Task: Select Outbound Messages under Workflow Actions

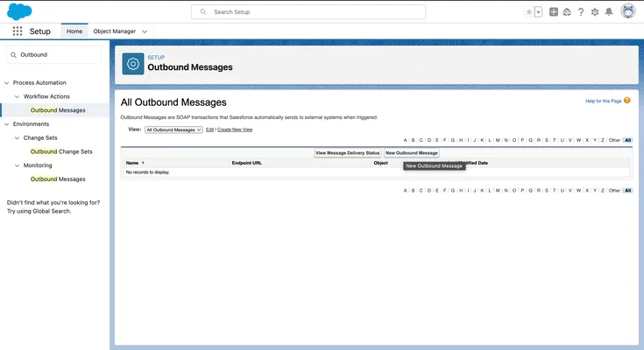Action: tap(58, 110)
